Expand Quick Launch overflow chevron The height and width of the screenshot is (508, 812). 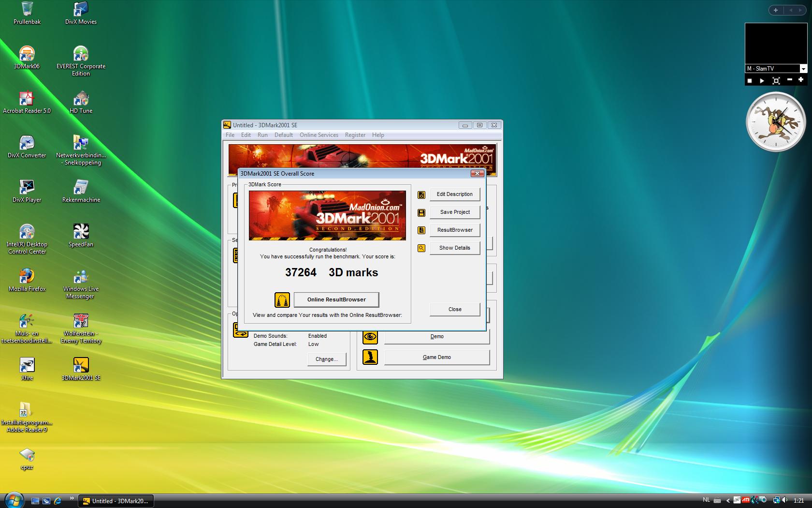[72, 498]
